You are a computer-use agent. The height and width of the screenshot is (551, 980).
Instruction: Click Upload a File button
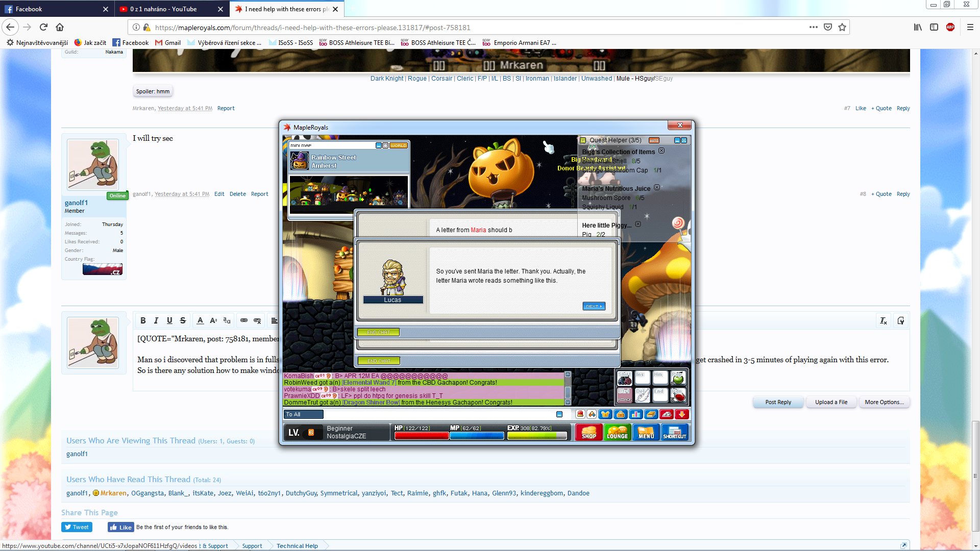(x=831, y=402)
